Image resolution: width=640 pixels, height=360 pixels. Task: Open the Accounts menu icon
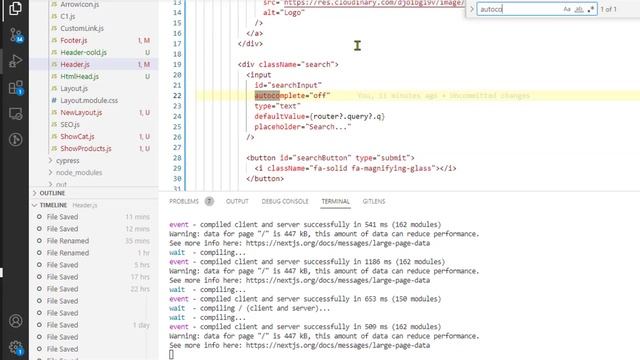[x=16, y=321]
